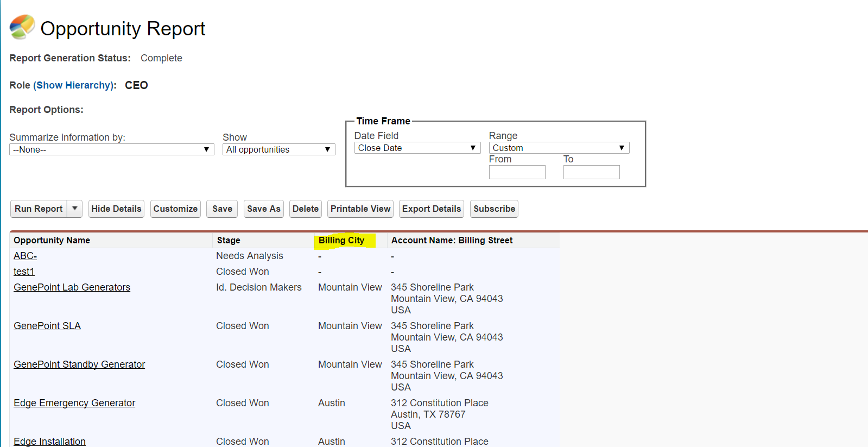Image resolution: width=868 pixels, height=447 pixels.
Task: Select Mountain View in GenePoint SLA row
Action: [350, 326]
